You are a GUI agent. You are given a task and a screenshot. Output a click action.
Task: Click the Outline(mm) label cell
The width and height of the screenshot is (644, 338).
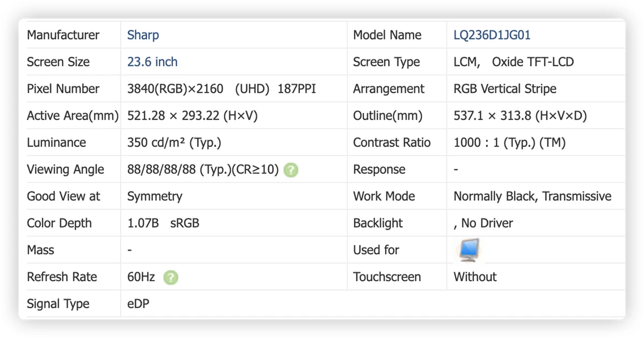397,116
